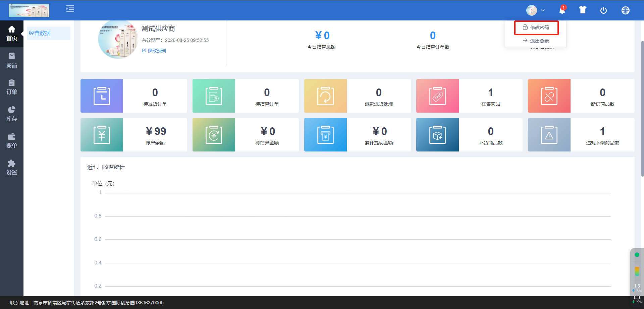The image size is (644, 309).
Task: Click the notification bell icon
Action: (x=562, y=10)
